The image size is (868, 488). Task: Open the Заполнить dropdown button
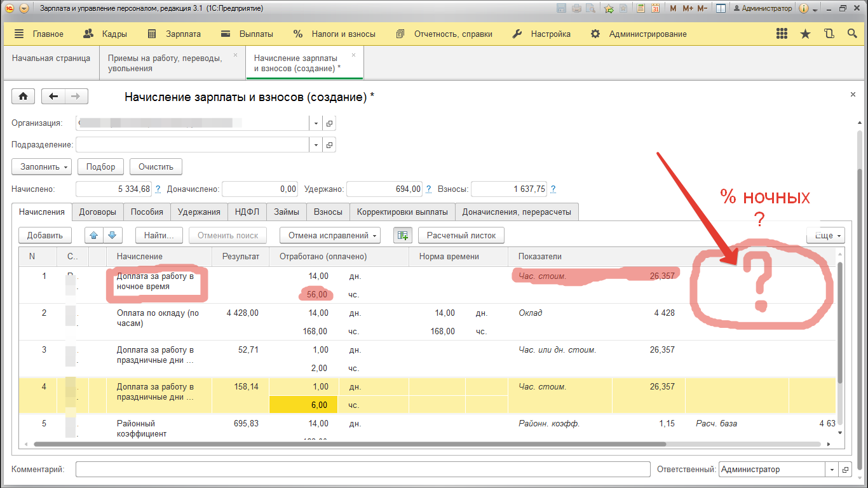pos(41,166)
